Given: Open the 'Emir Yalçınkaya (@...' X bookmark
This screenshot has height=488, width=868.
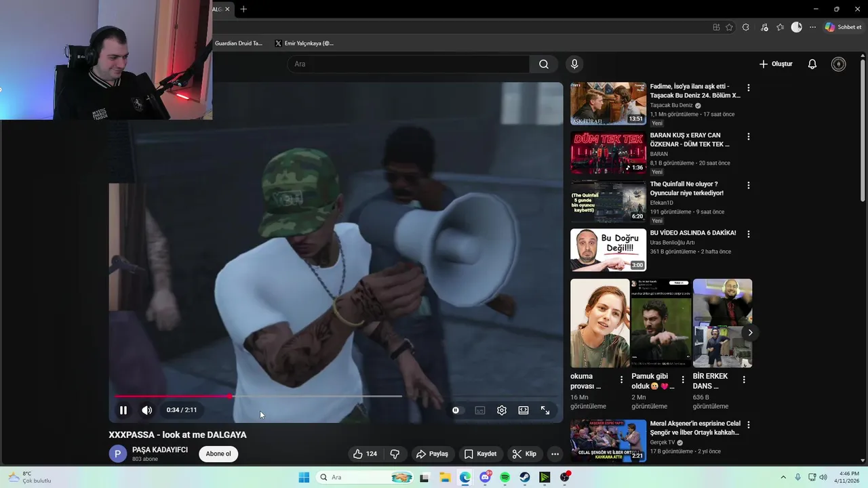Looking at the screenshot, I should [x=304, y=43].
